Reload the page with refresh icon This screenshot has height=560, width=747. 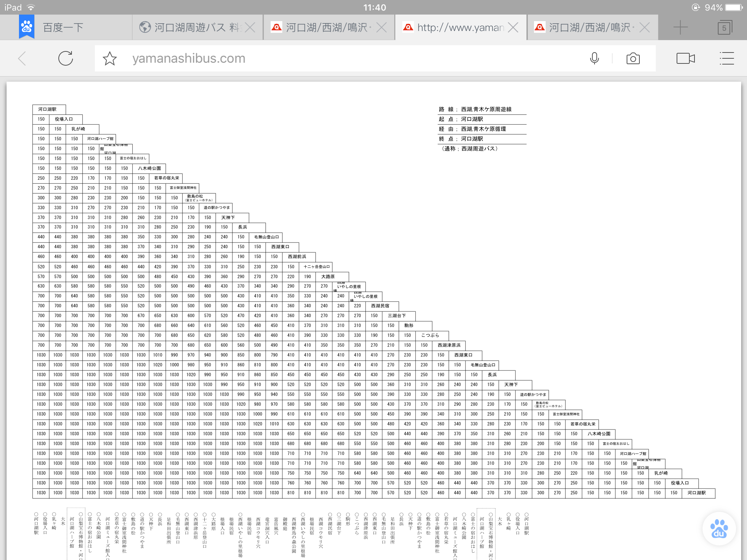66,58
